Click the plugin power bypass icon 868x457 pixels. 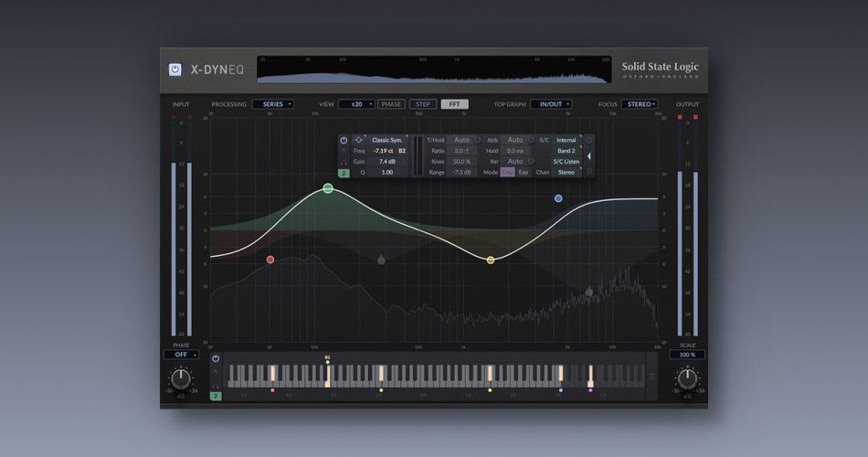(175, 69)
